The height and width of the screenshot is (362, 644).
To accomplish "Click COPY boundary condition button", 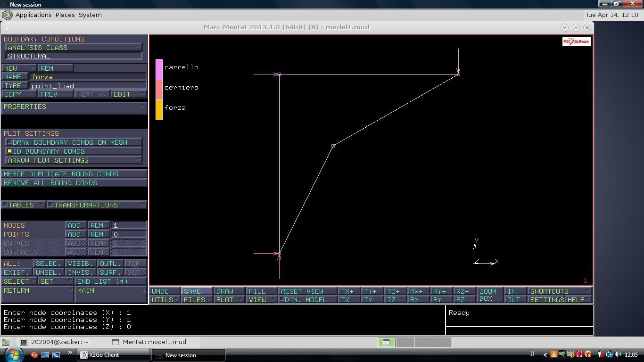I will click(x=19, y=94).
